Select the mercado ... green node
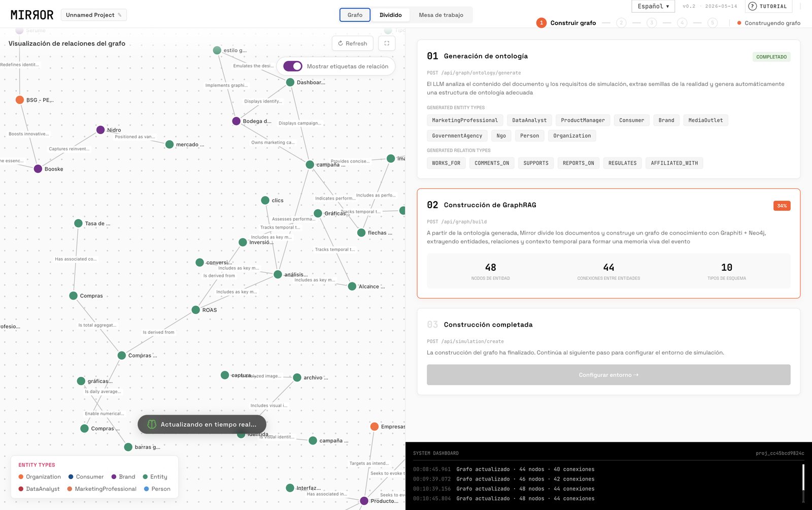The width and height of the screenshot is (812, 510). tap(170, 144)
